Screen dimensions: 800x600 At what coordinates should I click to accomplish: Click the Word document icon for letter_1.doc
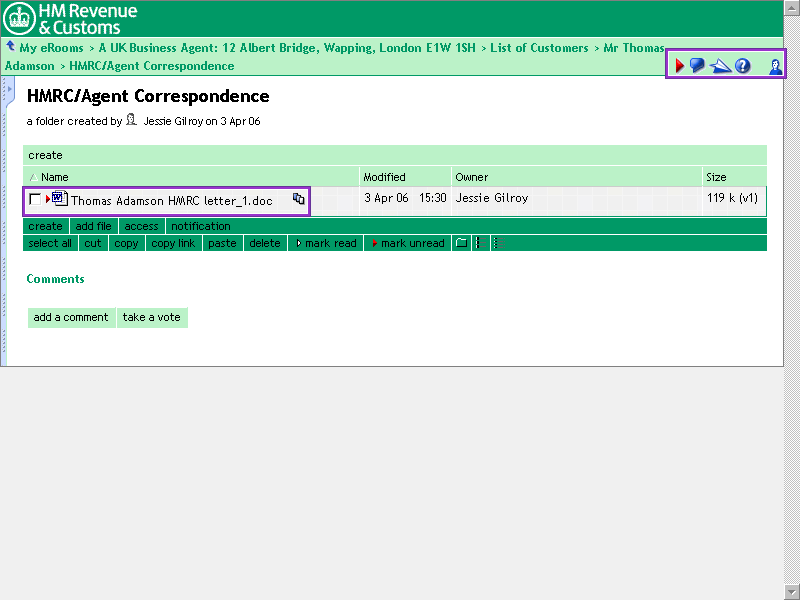pyautogui.click(x=59, y=199)
